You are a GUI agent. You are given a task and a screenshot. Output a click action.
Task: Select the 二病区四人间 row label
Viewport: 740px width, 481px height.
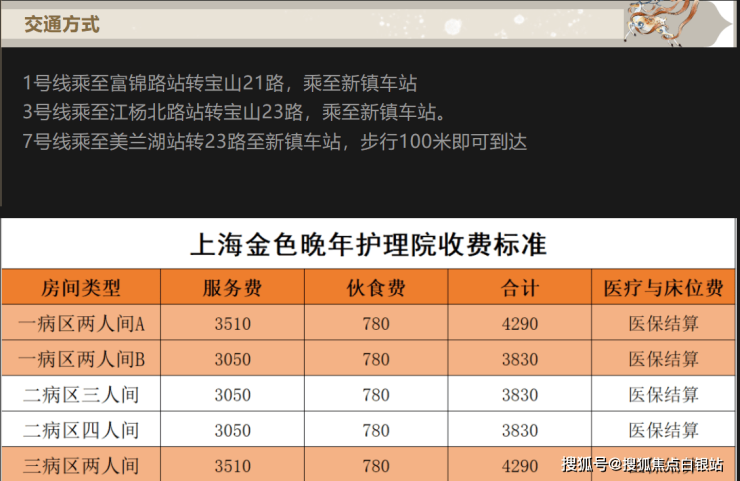[x=81, y=430]
